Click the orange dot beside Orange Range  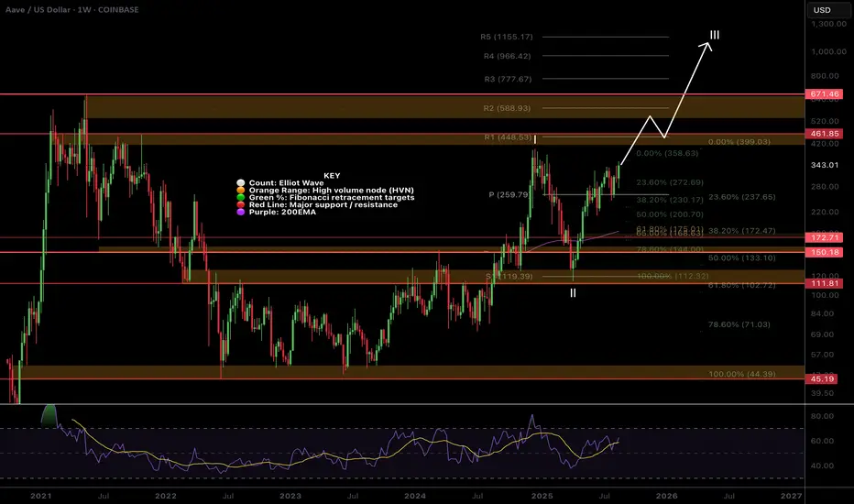(241, 191)
